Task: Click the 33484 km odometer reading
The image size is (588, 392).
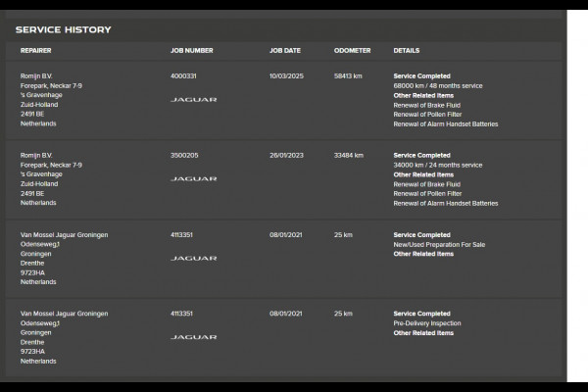Action: pyautogui.click(x=348, y=155)
